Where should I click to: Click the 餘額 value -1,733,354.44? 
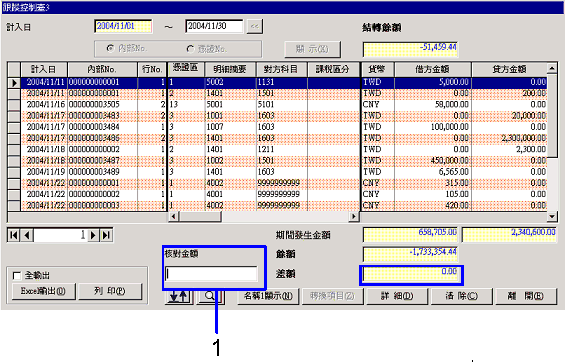pyautogui.click(x=410, y=254)
